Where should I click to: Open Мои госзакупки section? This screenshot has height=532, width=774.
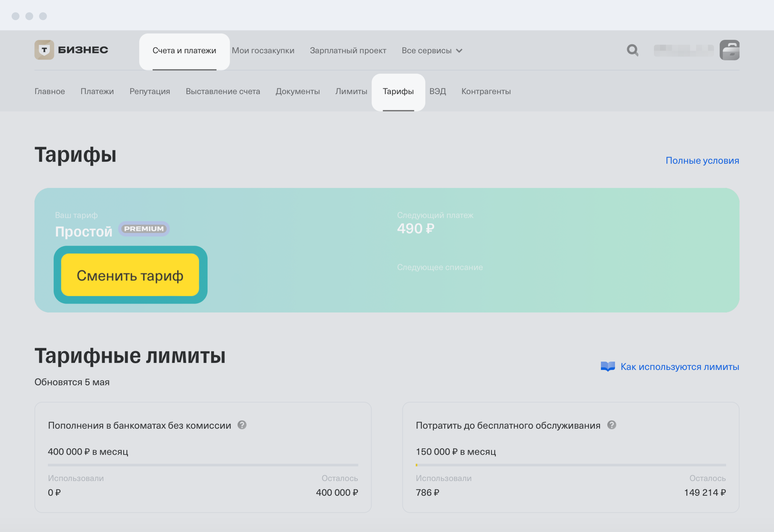[263, 51]
